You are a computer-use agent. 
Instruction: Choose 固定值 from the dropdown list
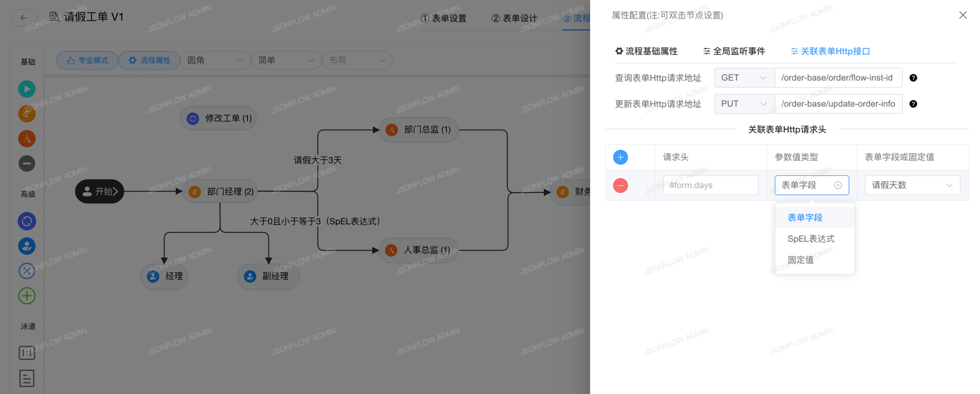[801, 260]
